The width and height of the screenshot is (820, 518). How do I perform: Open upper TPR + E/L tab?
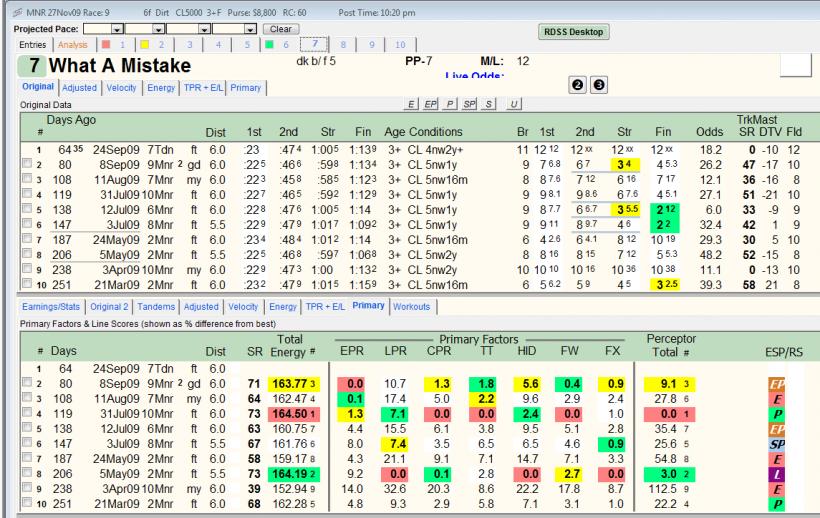click(x=203, y=88)
